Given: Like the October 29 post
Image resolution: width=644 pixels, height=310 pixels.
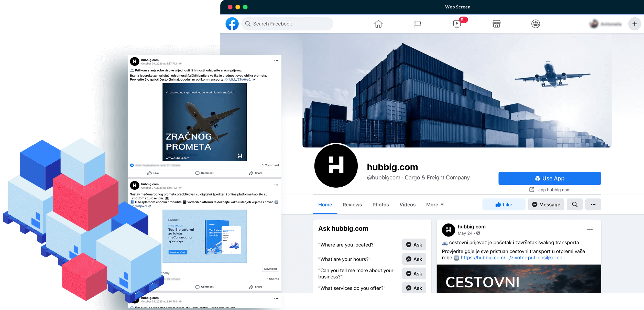Looking at the screenshot, I should pos(153,173).
